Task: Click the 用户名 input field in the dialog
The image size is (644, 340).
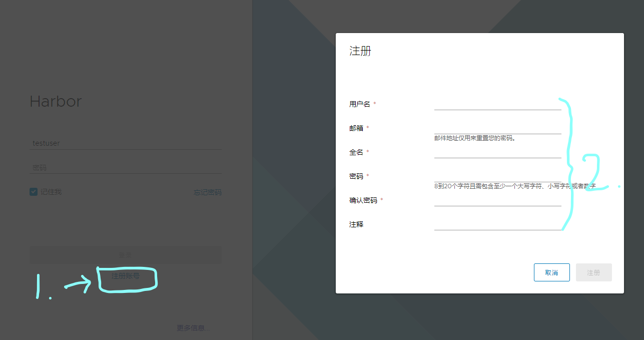Action: [x=498, y=104]
